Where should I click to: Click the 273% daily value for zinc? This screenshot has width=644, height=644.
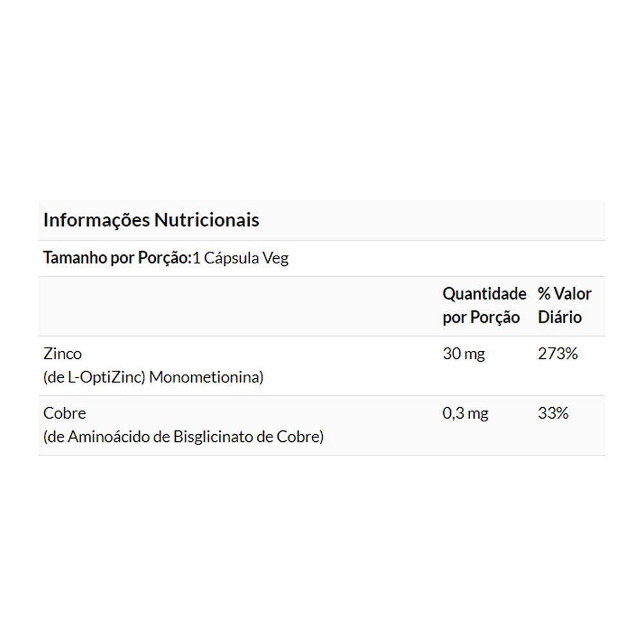pos(558,354)
